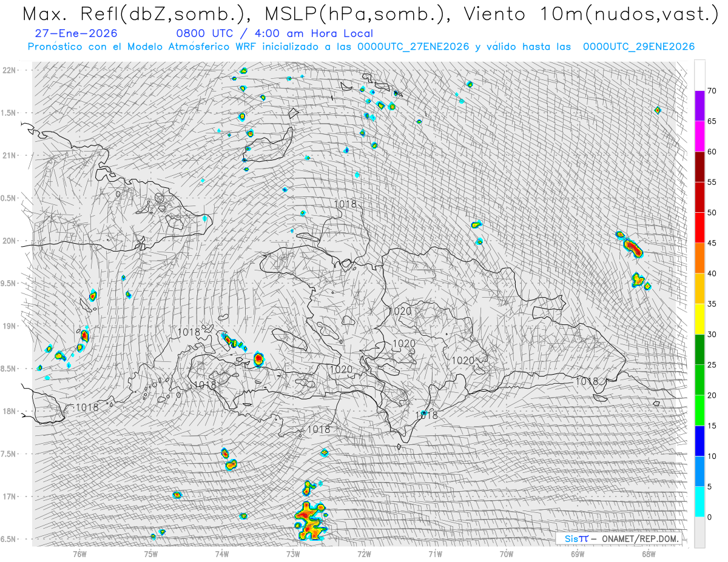The height and width of the screenshot is (562, 728).
Task: Click the cyan 0–5 dBZ colorbar segment
Action: point(699,502)
